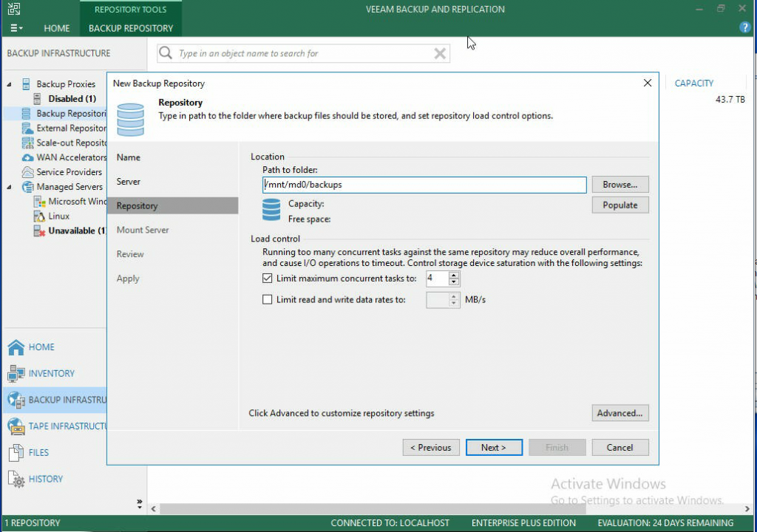Click the Capacity column header
This screenshot has height=532, width=757.
(x=693, y=83)
